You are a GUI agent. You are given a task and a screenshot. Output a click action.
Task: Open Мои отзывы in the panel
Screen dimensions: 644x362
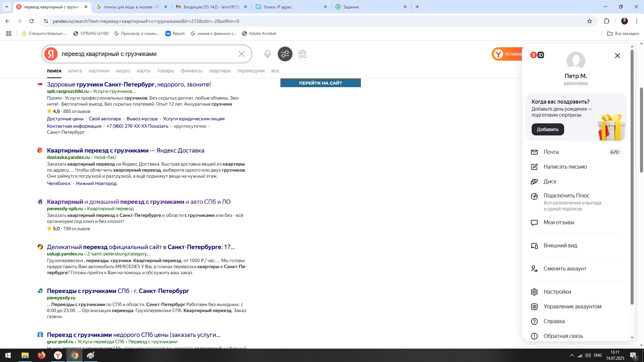(576, 223)
